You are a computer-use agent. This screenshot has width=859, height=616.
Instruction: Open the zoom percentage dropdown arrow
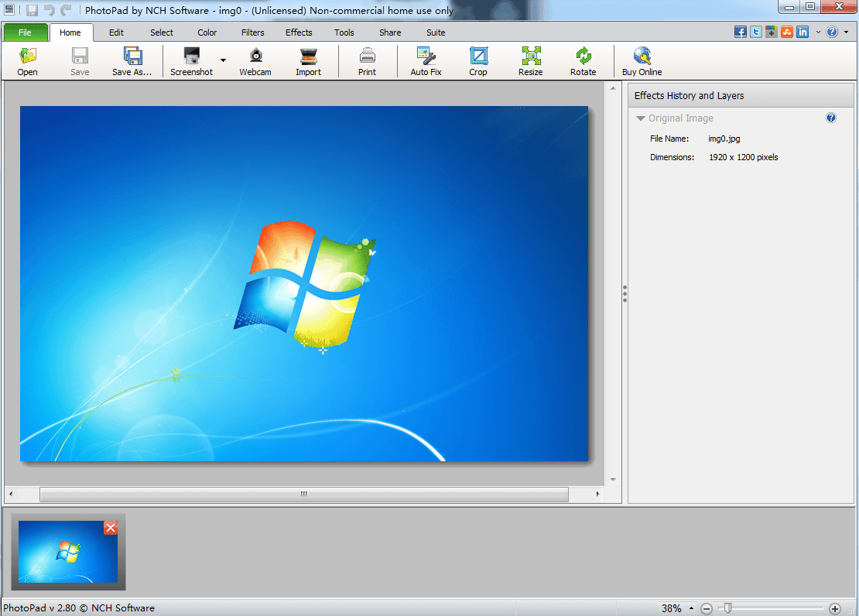click(x=691, y=609)
